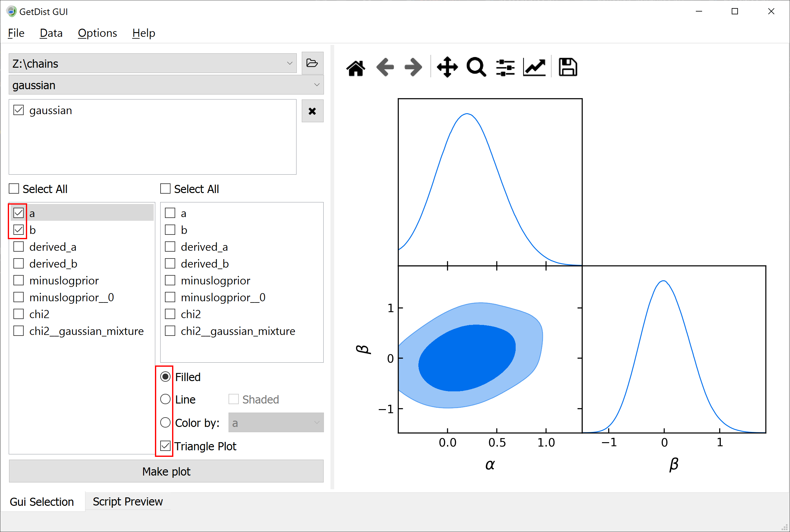
Task: Check derived_a in second list
Action: 170,247
